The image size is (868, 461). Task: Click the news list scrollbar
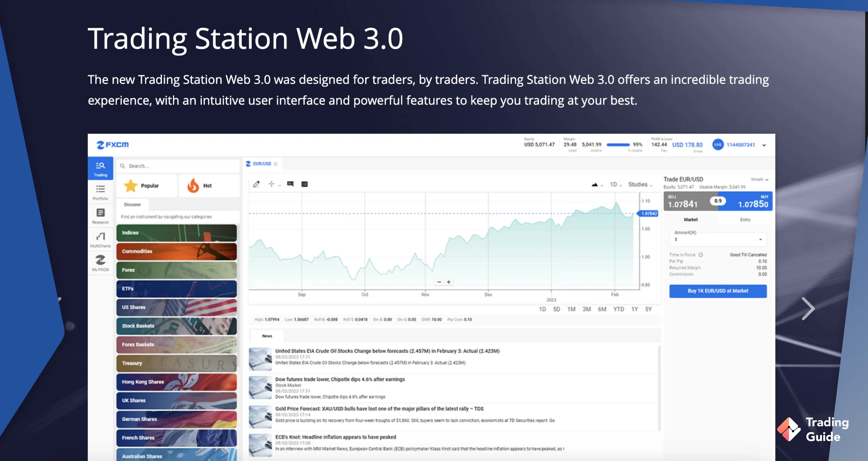(659, 388)
